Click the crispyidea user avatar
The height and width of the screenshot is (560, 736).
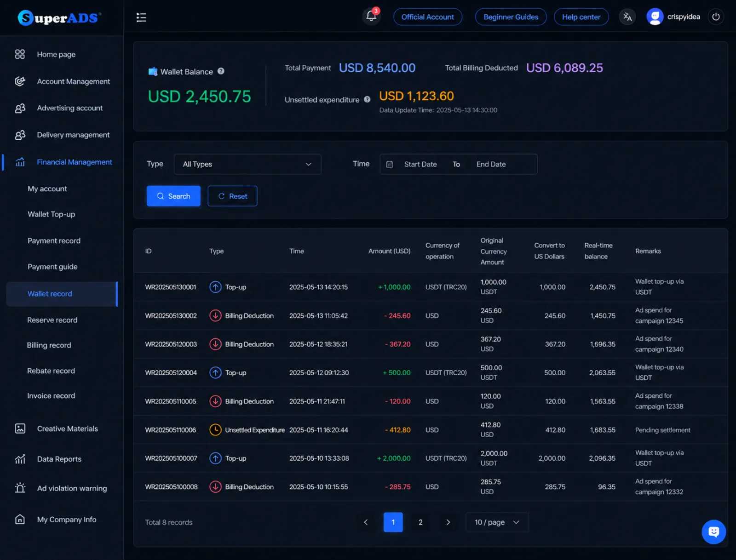click(655, 17)
